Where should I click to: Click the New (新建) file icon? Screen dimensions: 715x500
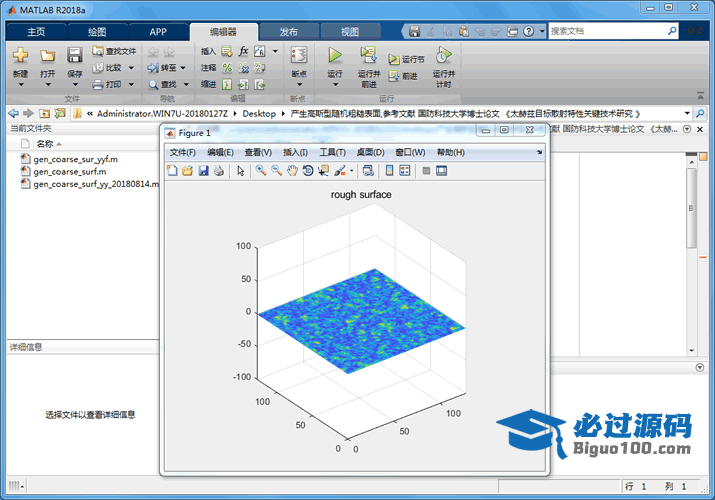(21, 55)
